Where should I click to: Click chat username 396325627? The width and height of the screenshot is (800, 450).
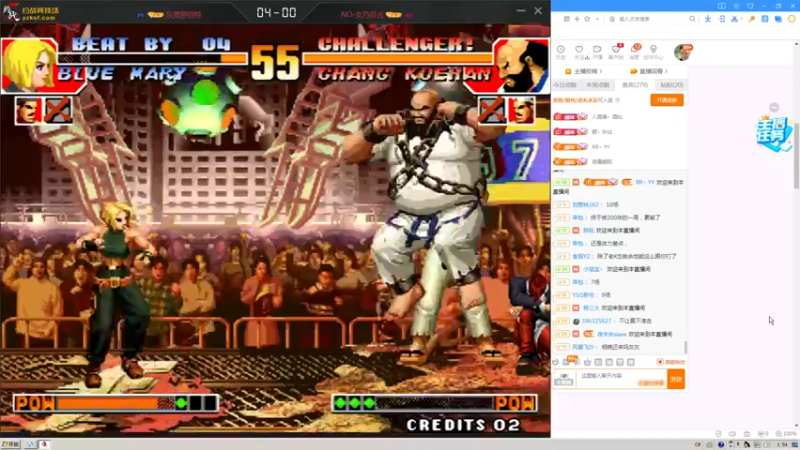[596, 321]
